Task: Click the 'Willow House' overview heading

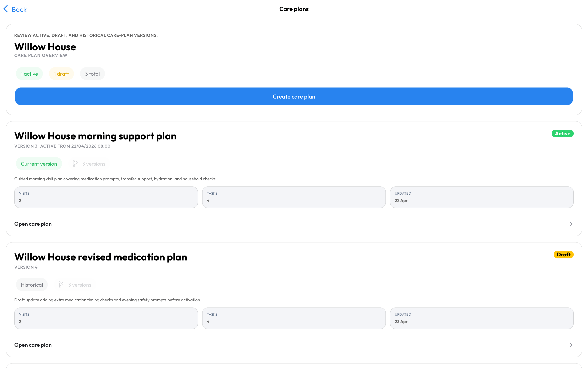Action: pyautogui.click(x=45, y=47)
